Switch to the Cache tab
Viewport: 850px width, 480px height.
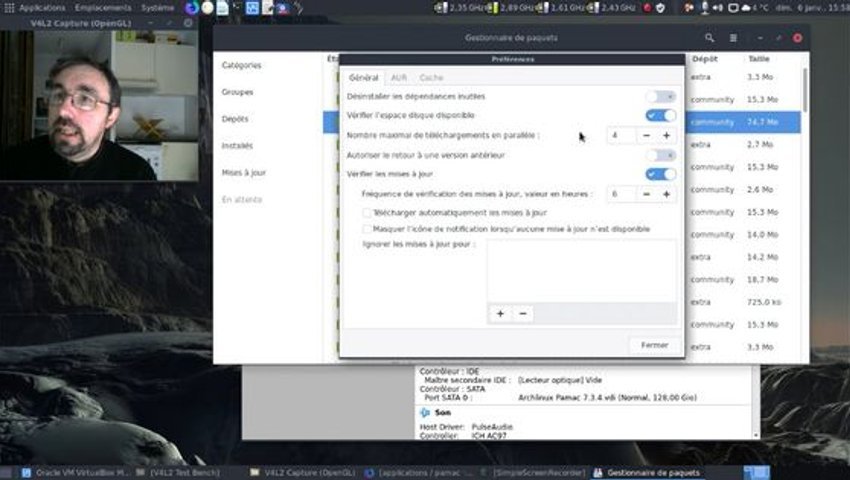click(431, 78)
